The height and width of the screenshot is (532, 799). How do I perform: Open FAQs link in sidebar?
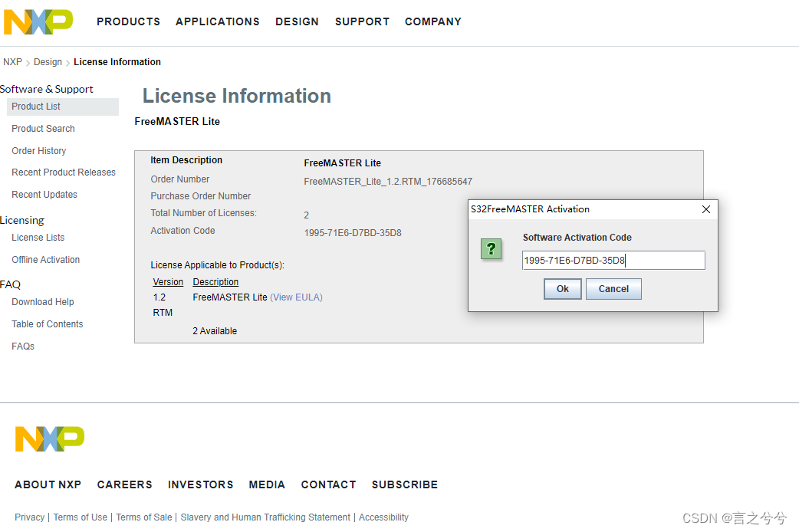coord(23,346)
